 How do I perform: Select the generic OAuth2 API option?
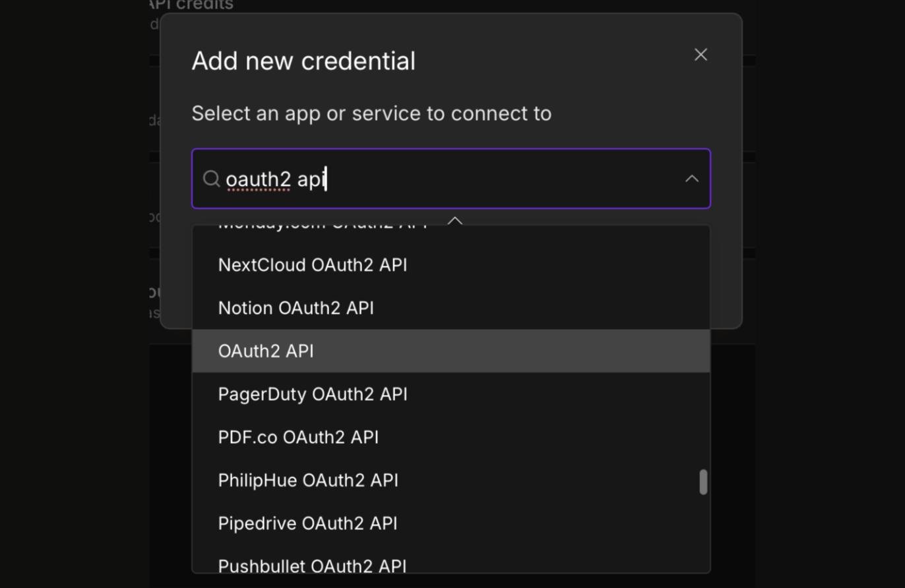tap(451, 351)
